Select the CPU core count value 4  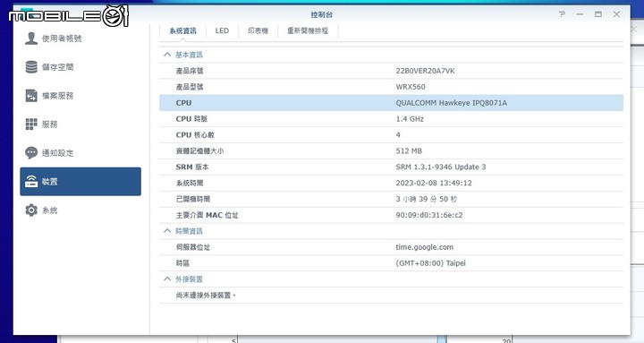(398, 135)
